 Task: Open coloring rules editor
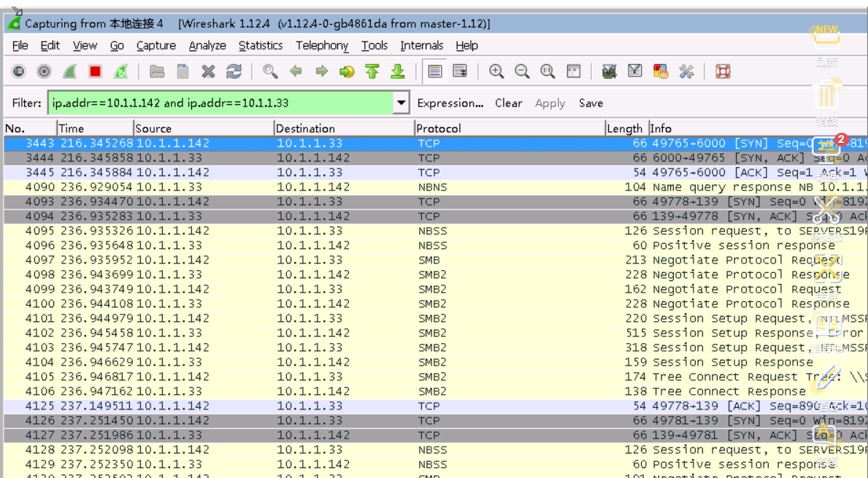[x=661, y=72]
